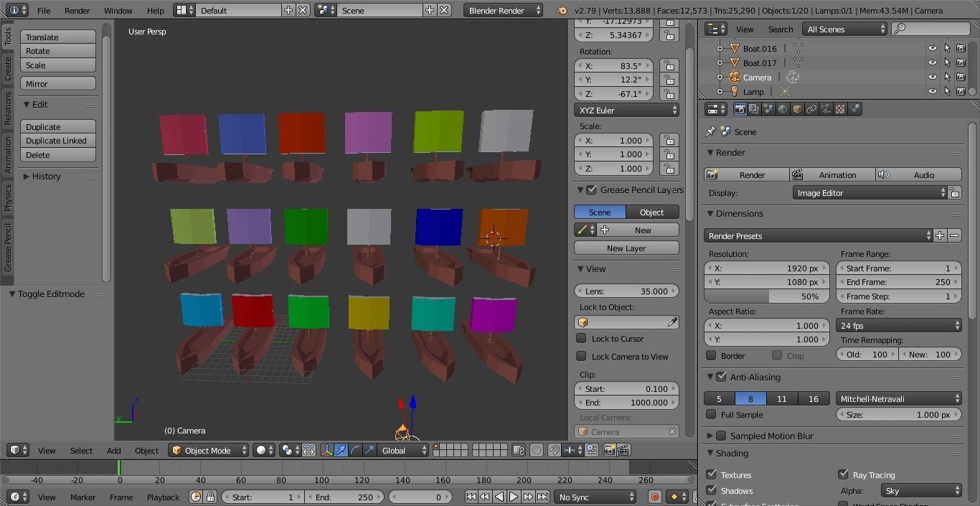Viewport: 980px width, 506px height.
Task: Toggle snap during transform magnet icon
Action: (555, 450)
